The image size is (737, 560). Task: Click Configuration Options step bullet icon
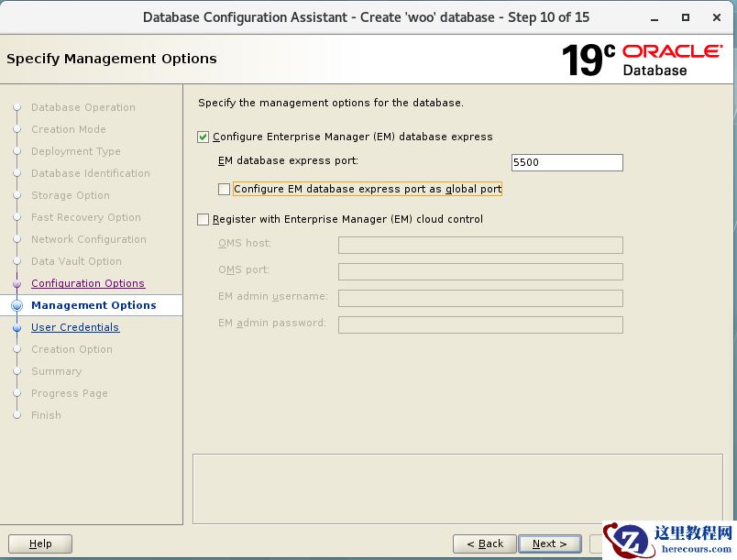point(16,284)
